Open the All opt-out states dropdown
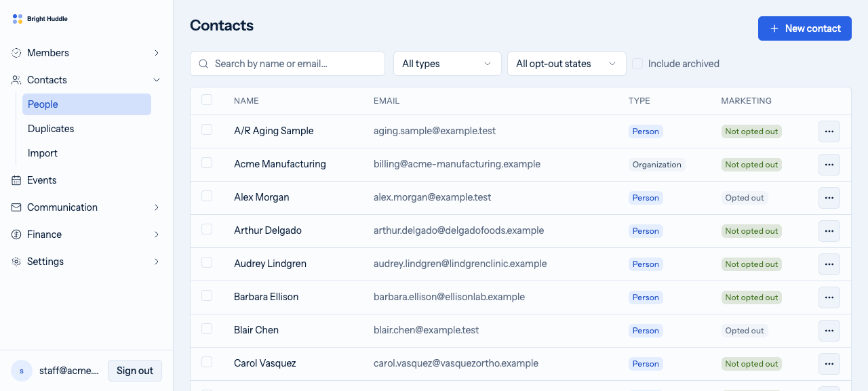The height and width of the screenshot is (391, 868). (x=567, y=64)
